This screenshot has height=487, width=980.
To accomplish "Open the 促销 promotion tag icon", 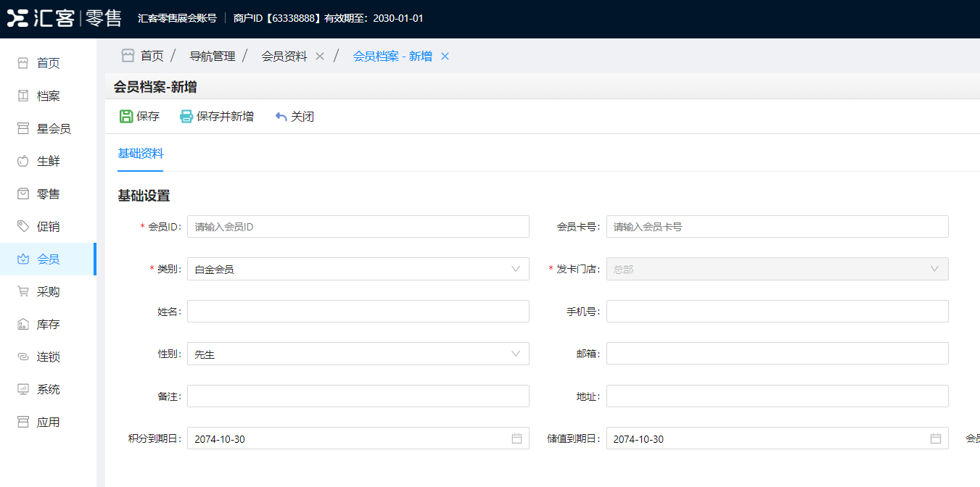I will tap(23, 227).
